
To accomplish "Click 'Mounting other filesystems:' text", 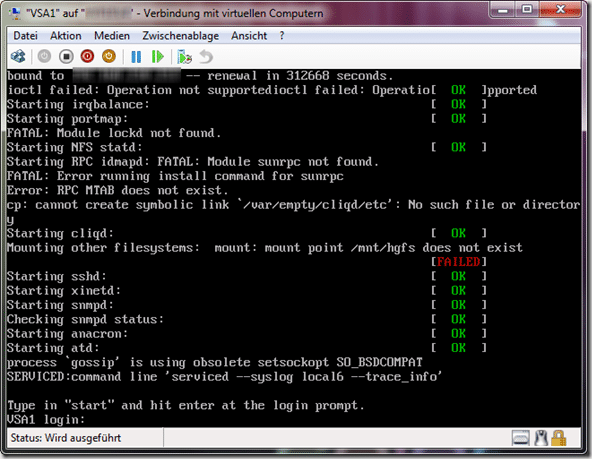I will pos(103,248).
